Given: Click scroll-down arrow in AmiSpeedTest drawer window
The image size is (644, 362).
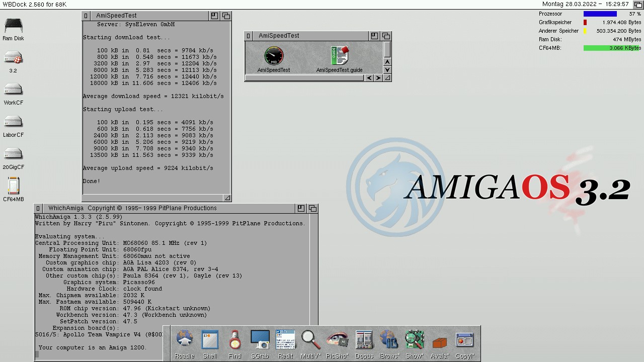Looking at the screenshot, I should click(x=387, y=70).
